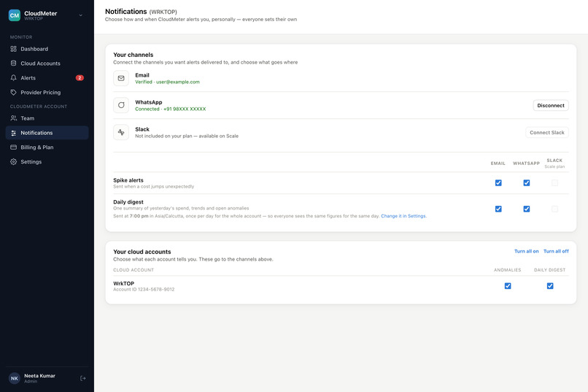This screenshot has height=392, width=588.
Task: Uncheck Spike alerts Email checkbox
Action: (498, 183)
